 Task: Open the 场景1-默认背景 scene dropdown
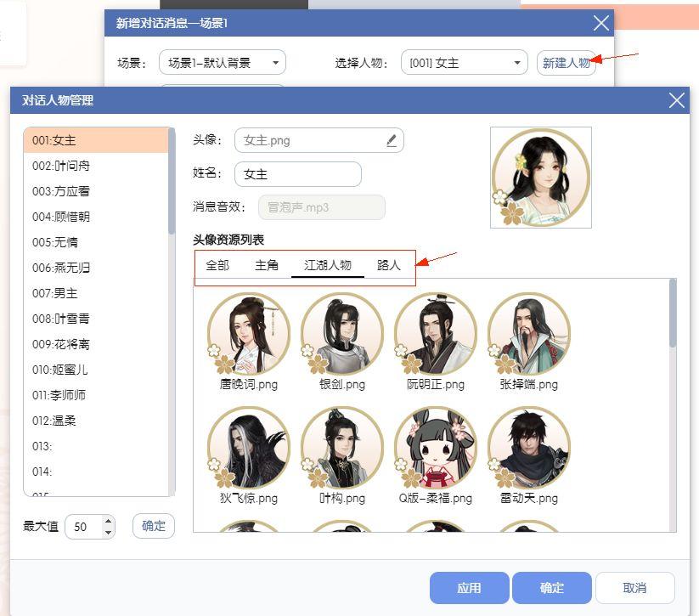222,62
